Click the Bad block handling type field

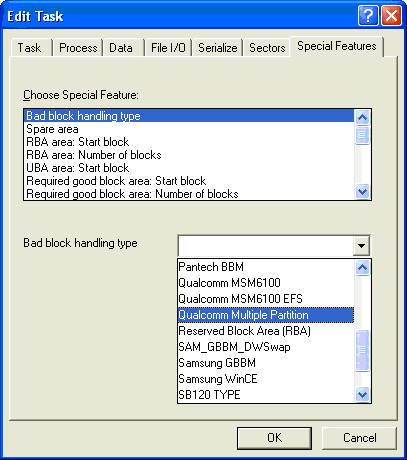[266, 246]
